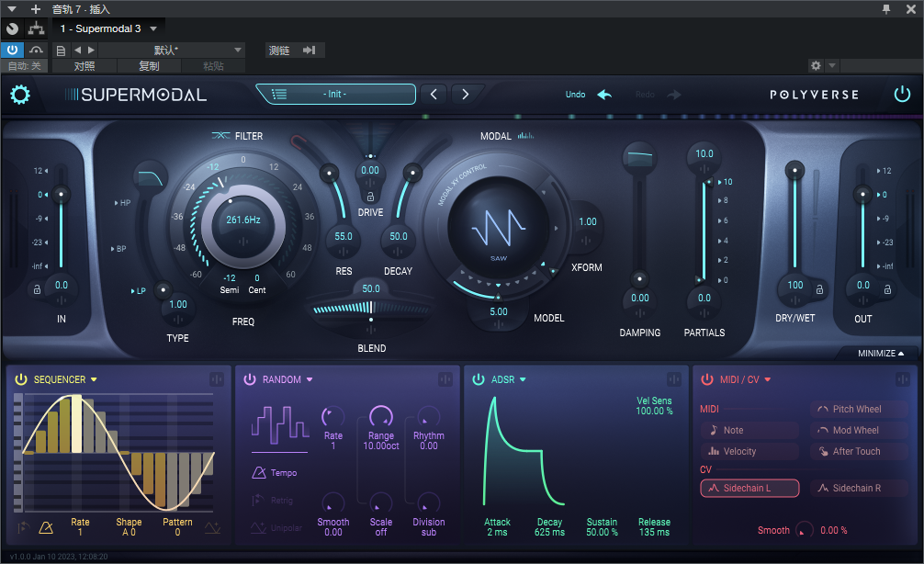Click the 自动: 关 automation mode button
Screen dimensions: 924x564
pyautogui.click(x=24, y=66)
